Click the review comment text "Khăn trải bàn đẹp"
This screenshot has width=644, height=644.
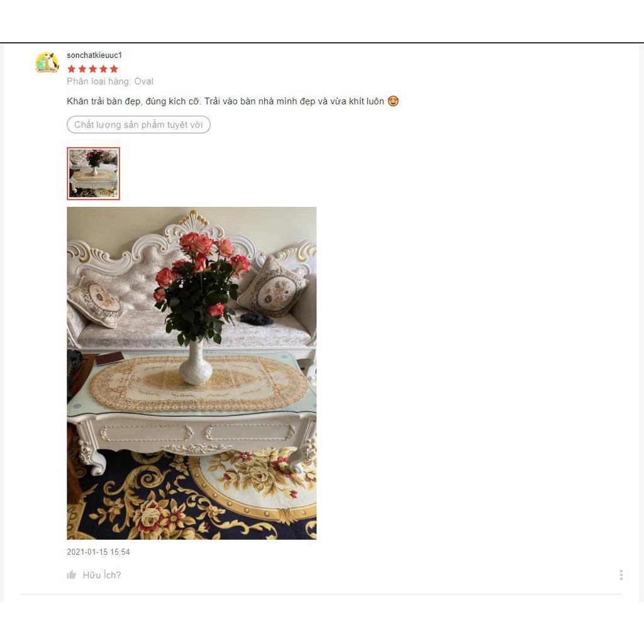tap(104, 101)
